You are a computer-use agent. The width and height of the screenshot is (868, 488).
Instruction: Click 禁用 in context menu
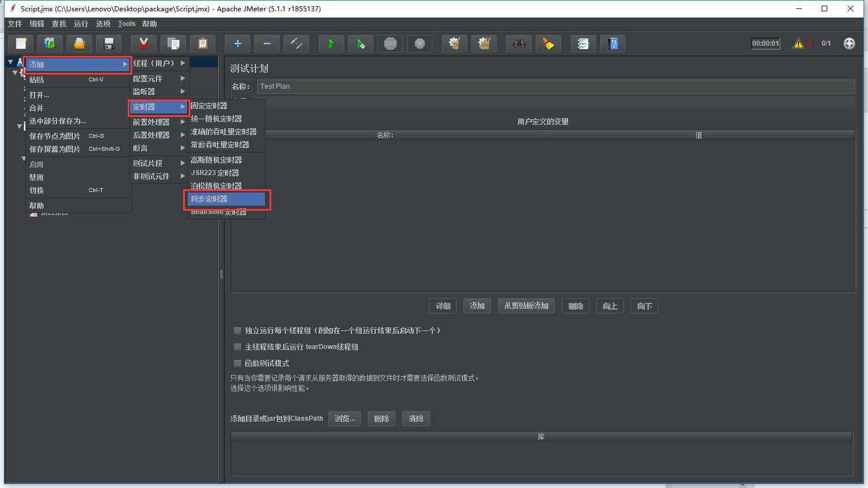79,177
